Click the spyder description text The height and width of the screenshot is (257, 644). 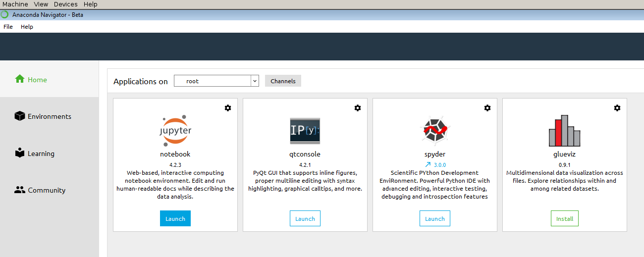tap(435, 185)
